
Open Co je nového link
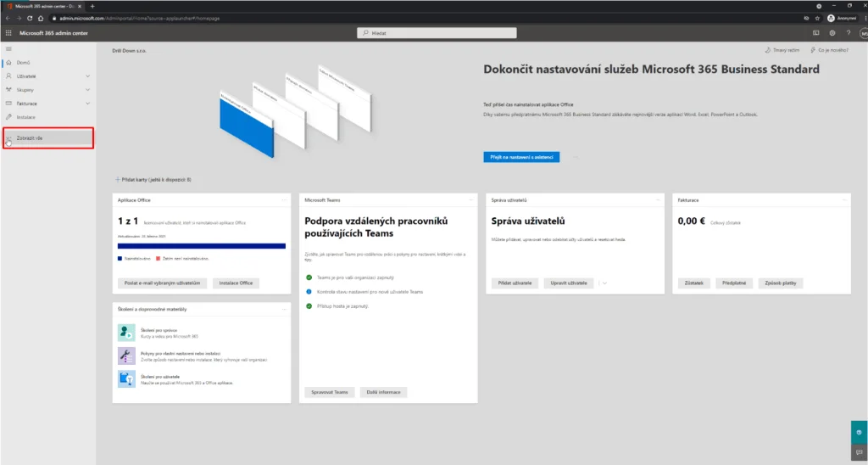(x=829, y=50)
